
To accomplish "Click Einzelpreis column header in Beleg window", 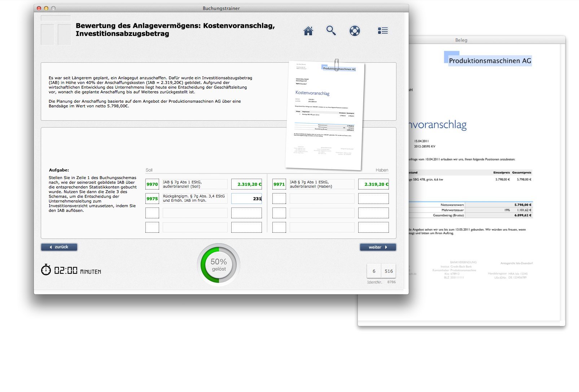I will point(501,173).
